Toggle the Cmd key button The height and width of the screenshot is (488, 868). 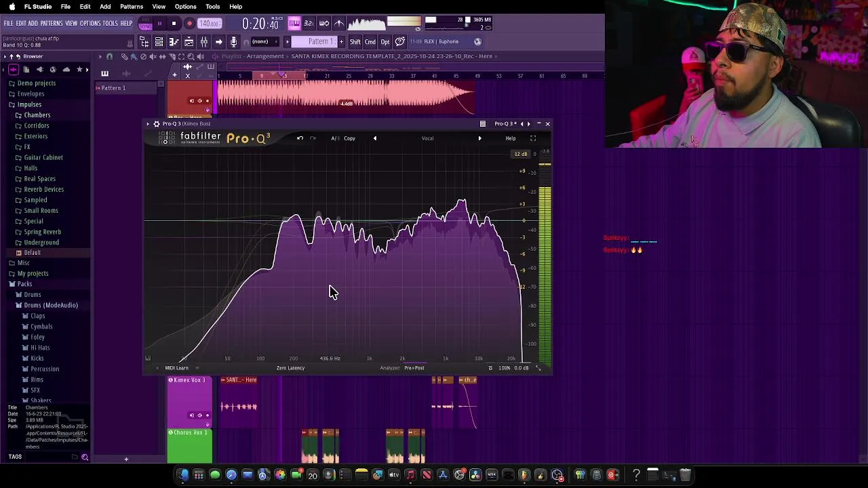[370, 42]
